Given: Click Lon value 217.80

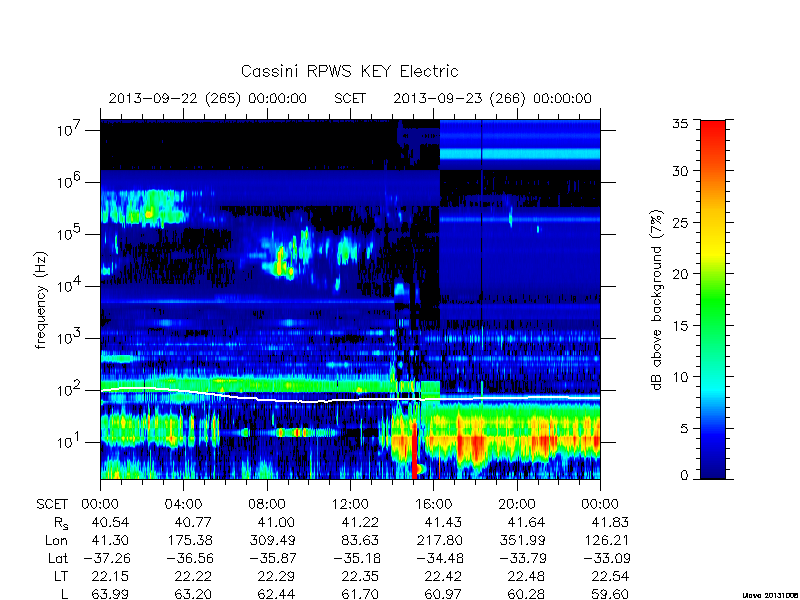Looking at the screenshot, I should (439, 540).
